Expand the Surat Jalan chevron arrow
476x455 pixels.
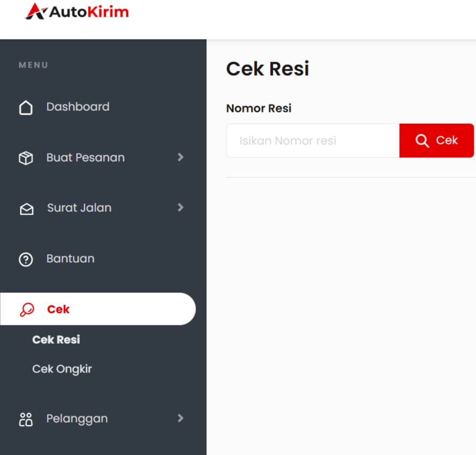(x=180, y=208)
